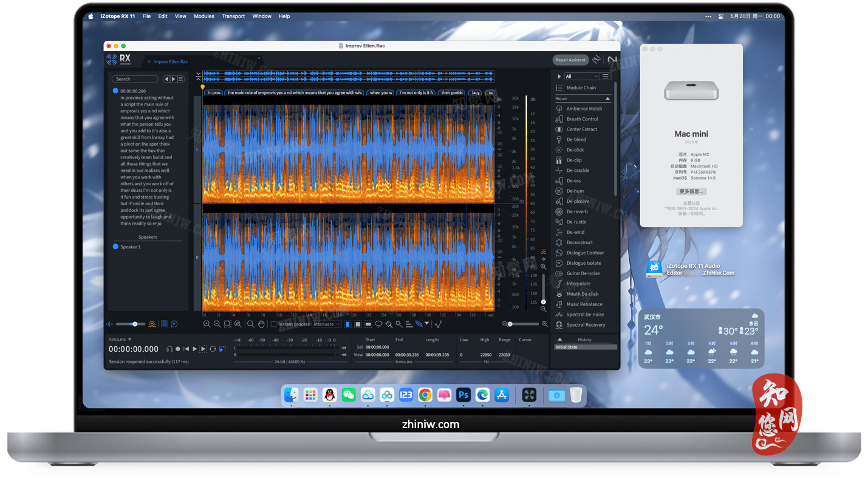
Task: Open the All module filter dropdown
Action: coord(582,77)
